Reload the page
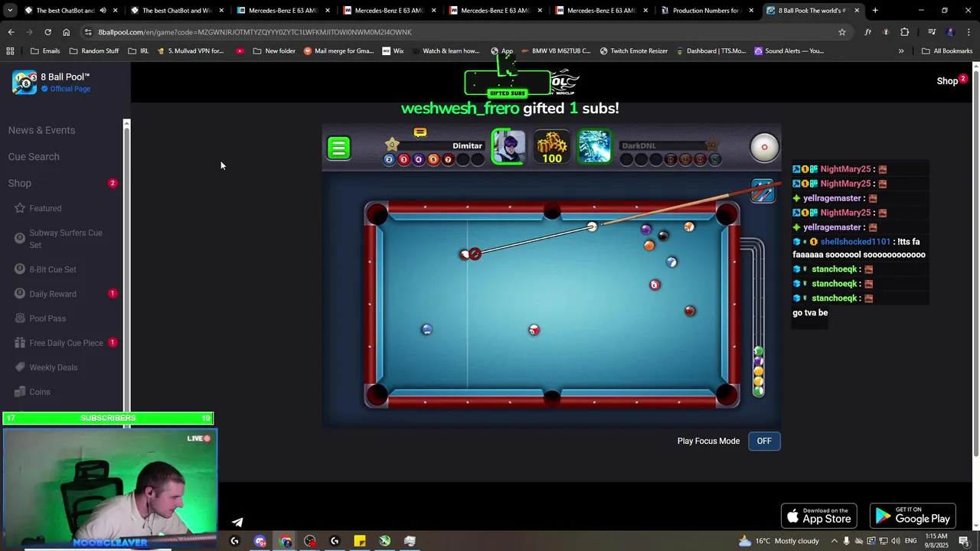This screenshot has height=551, width=980. [47, 32]
